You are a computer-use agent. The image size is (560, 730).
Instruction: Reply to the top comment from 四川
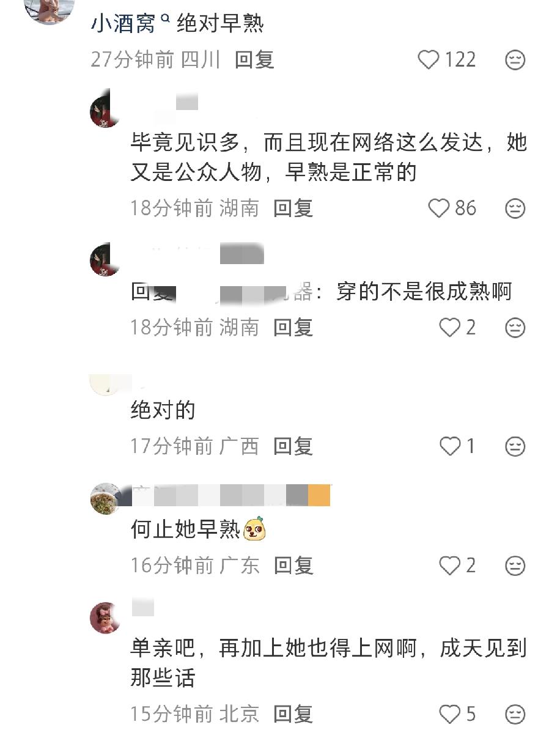(x=254, y=59)
